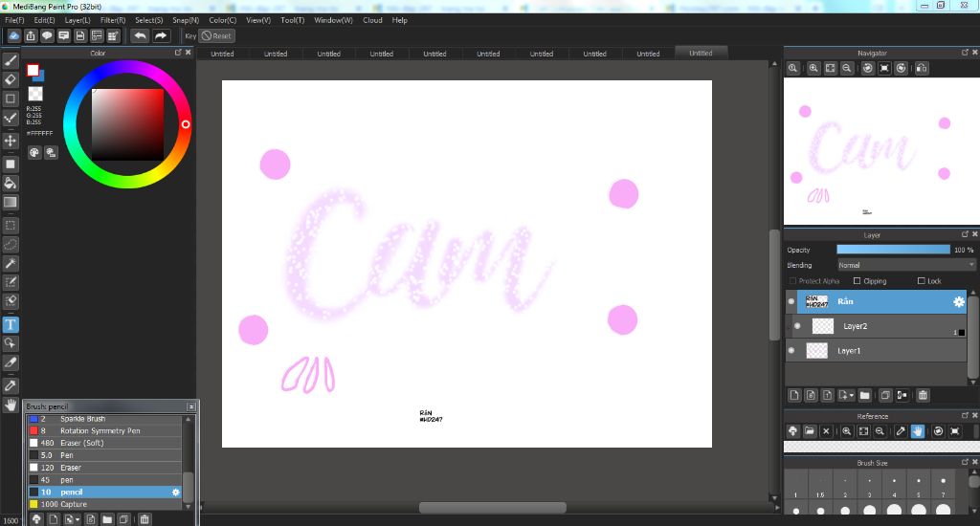
Task: Open the Layer menu
Action: pos(78,20)
